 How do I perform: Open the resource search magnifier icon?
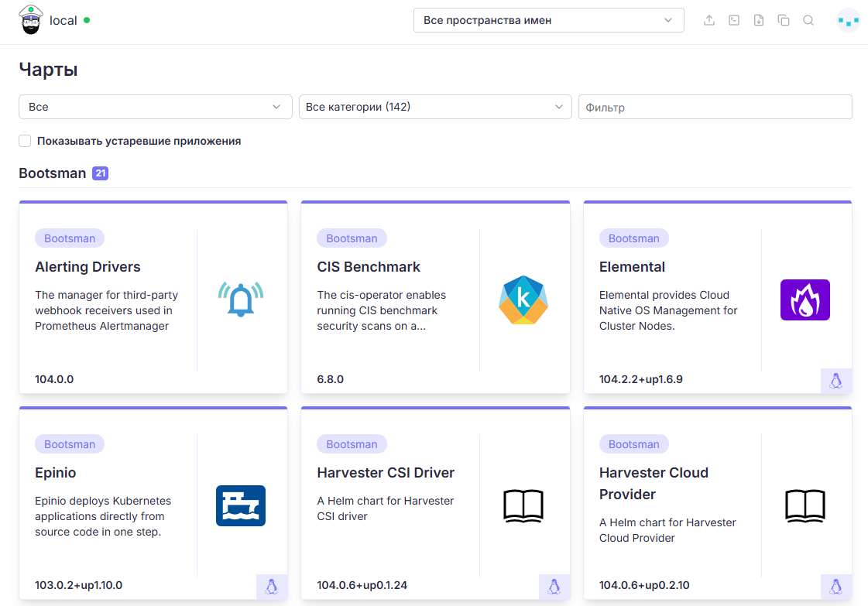(x=808, y=20)
